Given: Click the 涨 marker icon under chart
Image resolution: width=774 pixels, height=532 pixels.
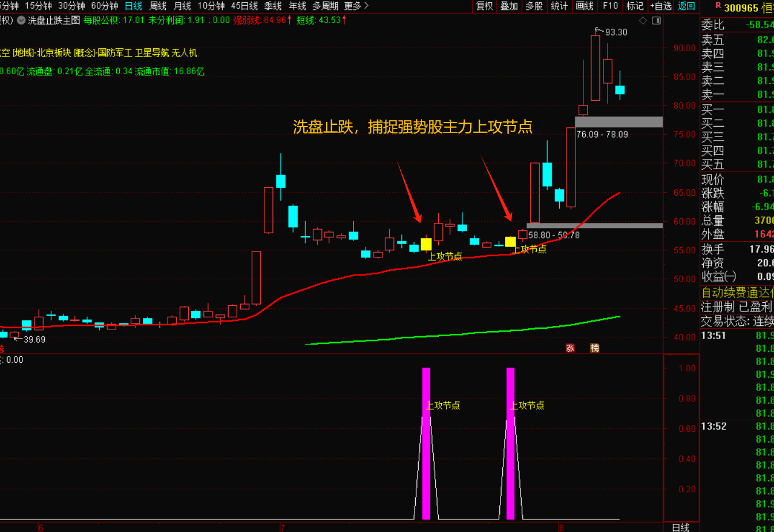Looking at the screenshot, I should (570, 348).
